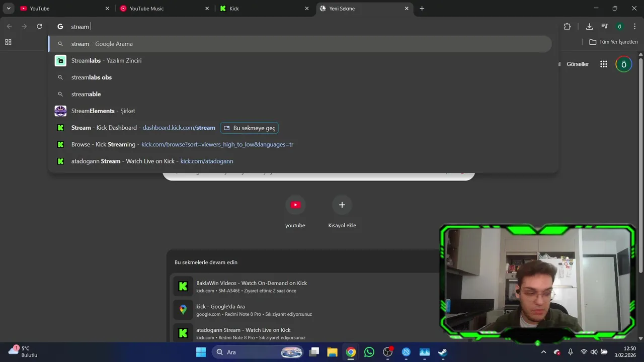Open WhatsApp from taskbar

tap(369, 352)
